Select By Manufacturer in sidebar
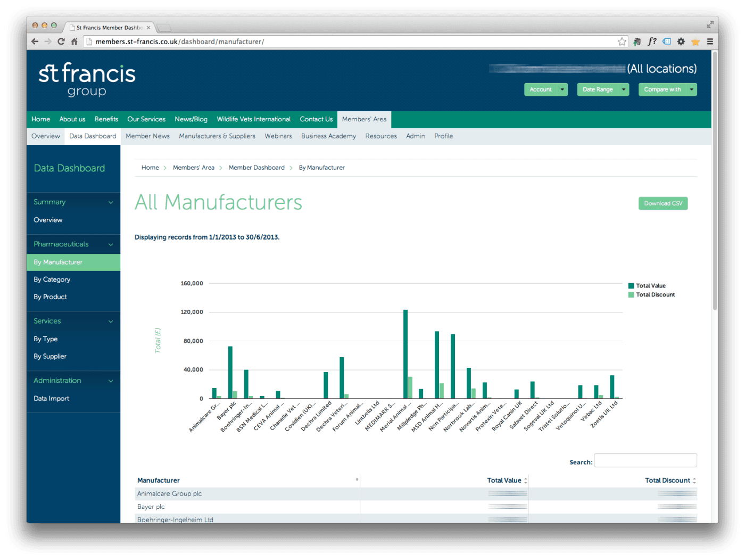The height and width of the screenshot is (560, 745). point(73,262)
